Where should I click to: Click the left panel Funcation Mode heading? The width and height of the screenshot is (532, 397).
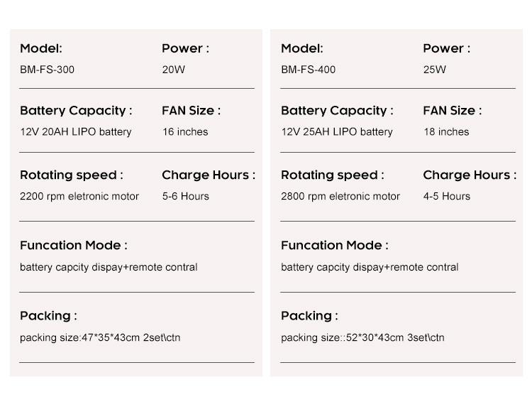click(74, 245)
